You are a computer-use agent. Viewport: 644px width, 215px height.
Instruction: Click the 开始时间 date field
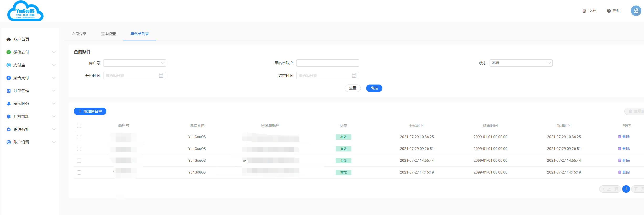[135, 76]
